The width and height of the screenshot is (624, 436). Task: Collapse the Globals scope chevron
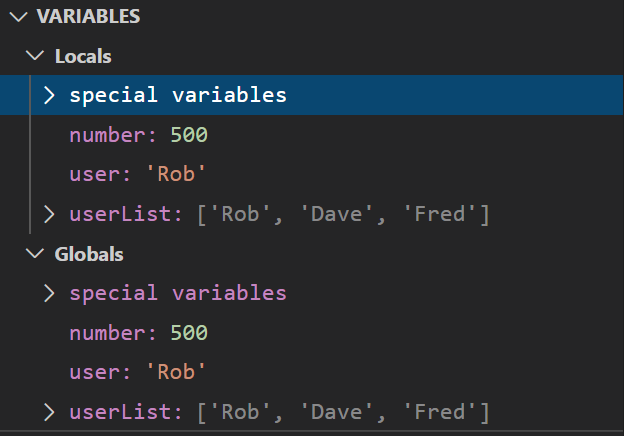coord(37,254)
